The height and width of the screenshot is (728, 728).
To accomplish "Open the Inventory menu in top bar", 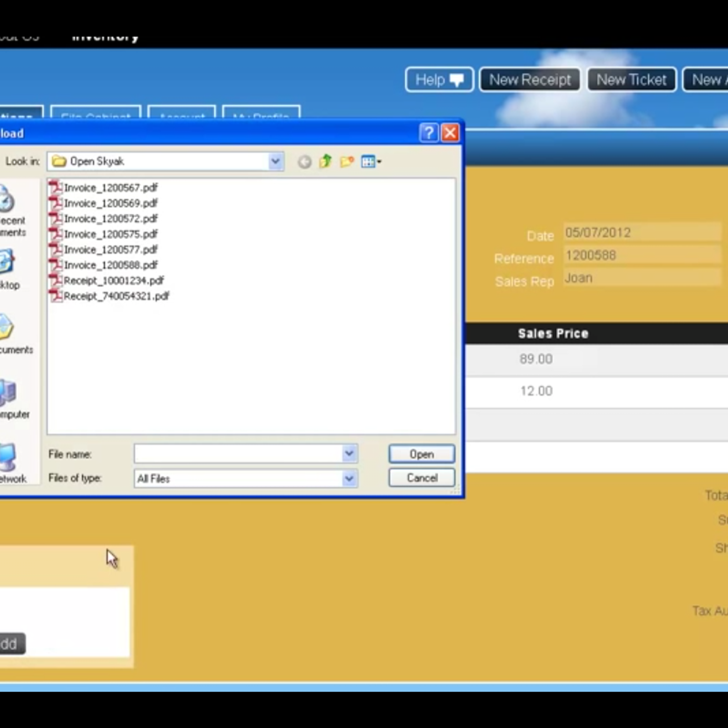I will pos(105,37).
